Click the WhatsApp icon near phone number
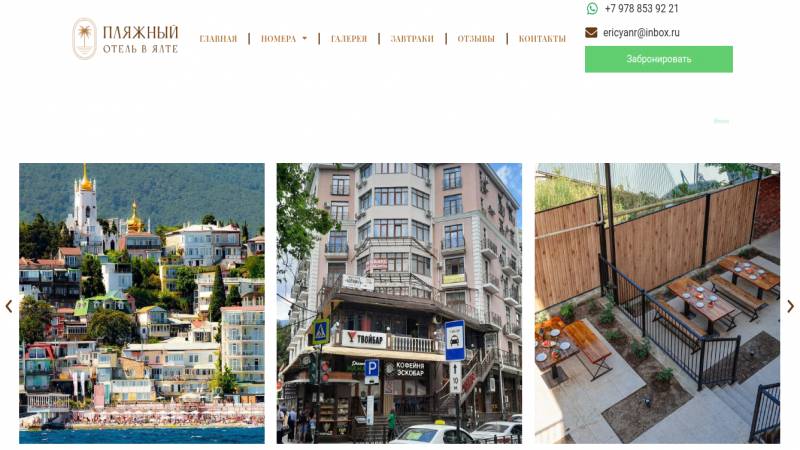800x450 pixels. coord(592,9)
